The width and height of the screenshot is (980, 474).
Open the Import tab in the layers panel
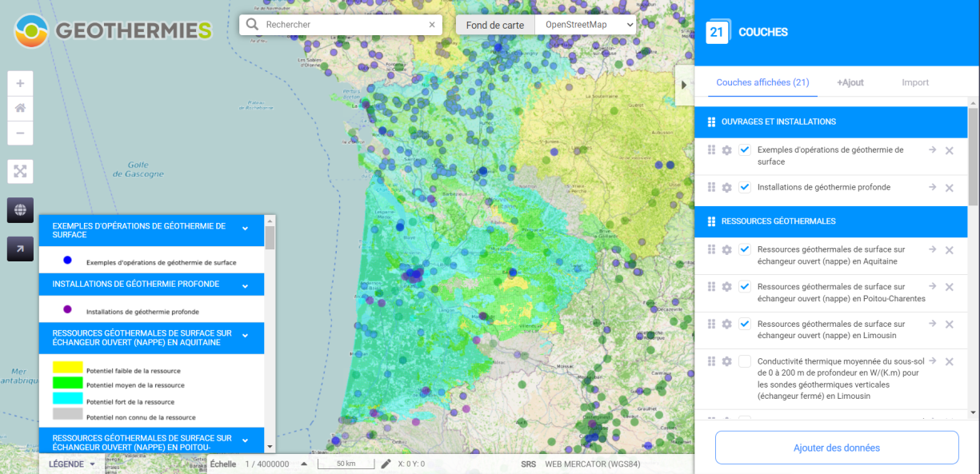click(x=914, y=82)
